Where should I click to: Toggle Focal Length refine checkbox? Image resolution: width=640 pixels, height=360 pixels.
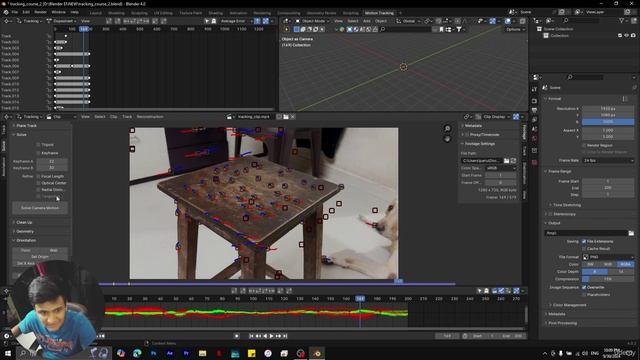tap(38, 176)
